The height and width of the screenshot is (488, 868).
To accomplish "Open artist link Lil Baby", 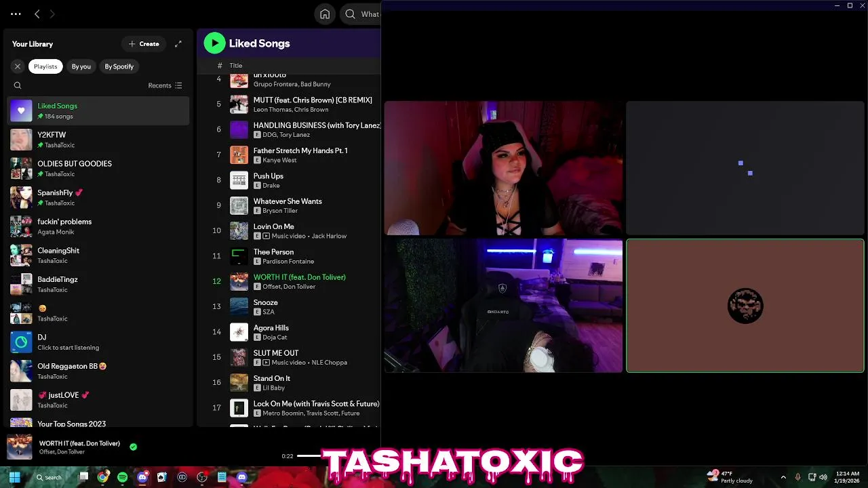I will pyautogui.click(x=273, y=388).
